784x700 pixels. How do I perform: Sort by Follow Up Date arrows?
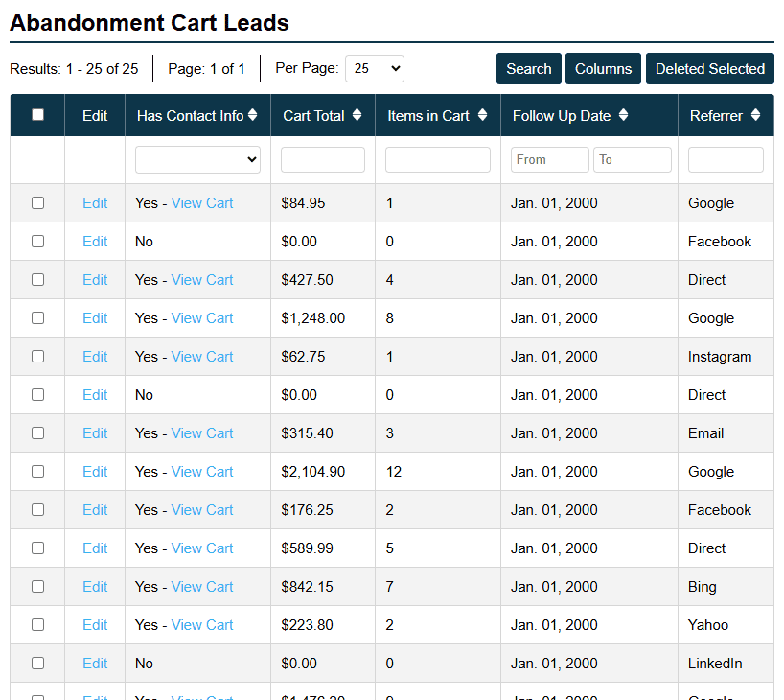(623, 115)
